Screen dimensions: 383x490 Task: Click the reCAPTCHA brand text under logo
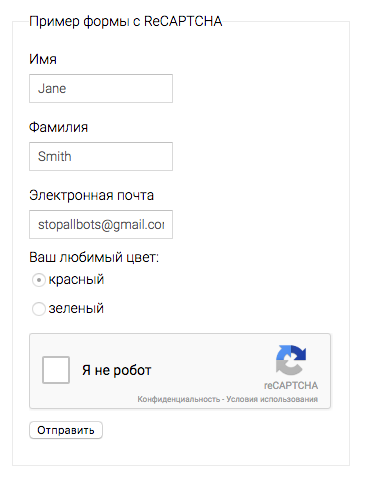[x=291, y=385]
